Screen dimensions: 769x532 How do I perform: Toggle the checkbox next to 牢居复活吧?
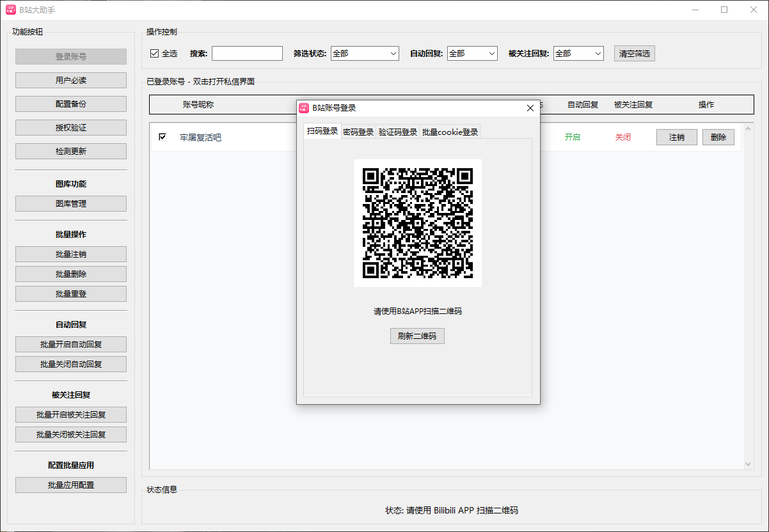(x=163, y=136)
